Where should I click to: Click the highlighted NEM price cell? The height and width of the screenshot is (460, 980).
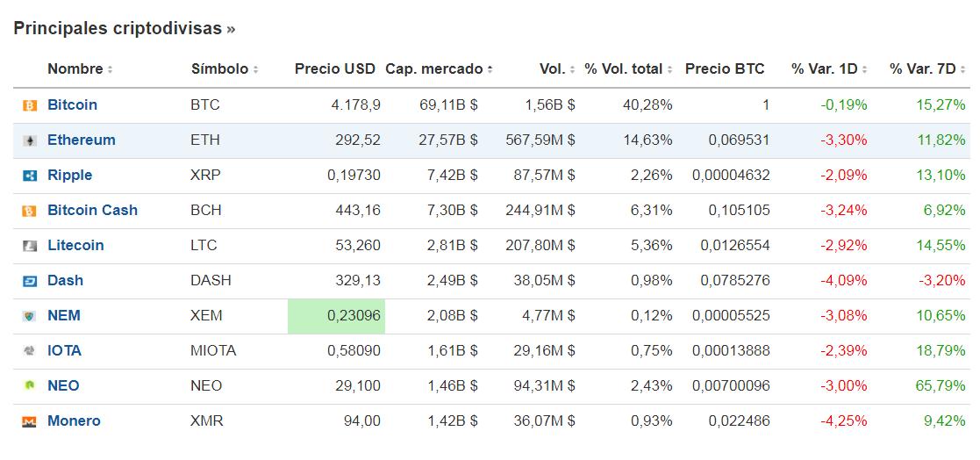pos(336,316)
